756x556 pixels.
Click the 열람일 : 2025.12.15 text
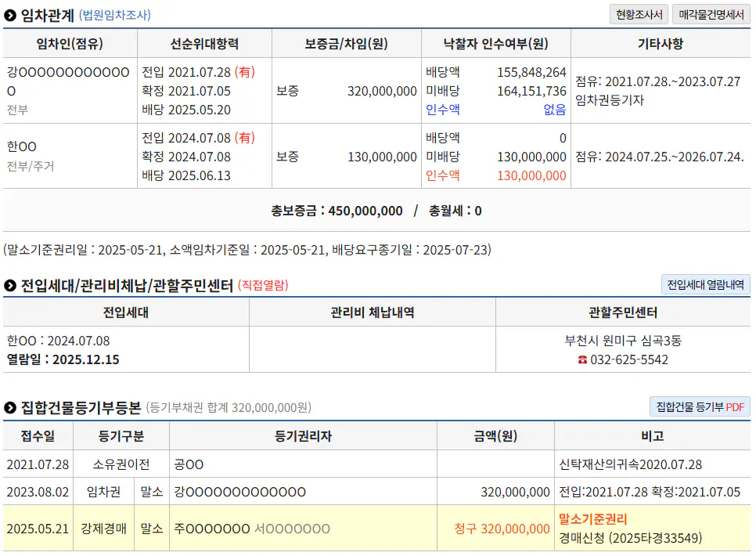(x=63, y=359)
